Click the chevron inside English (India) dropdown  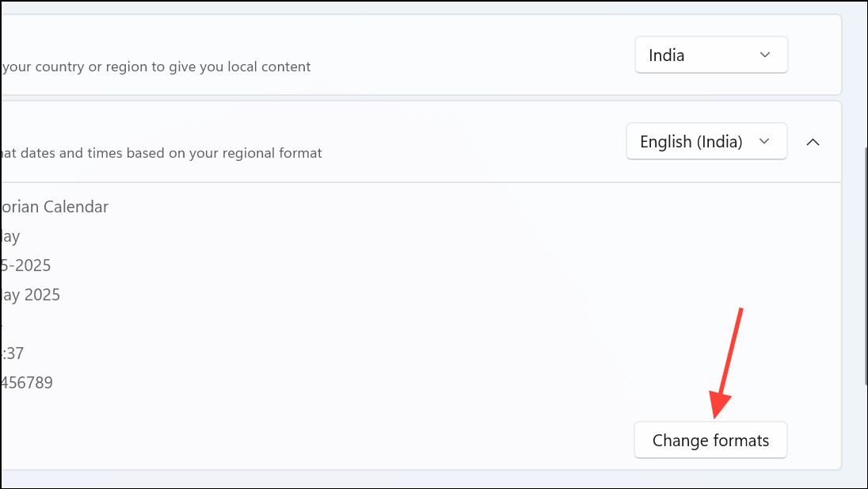point(764,142)
